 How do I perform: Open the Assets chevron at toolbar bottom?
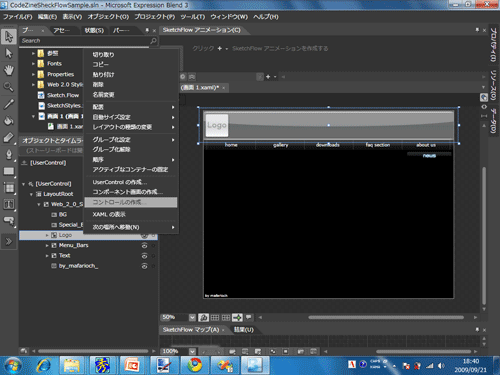coord(9,241)
